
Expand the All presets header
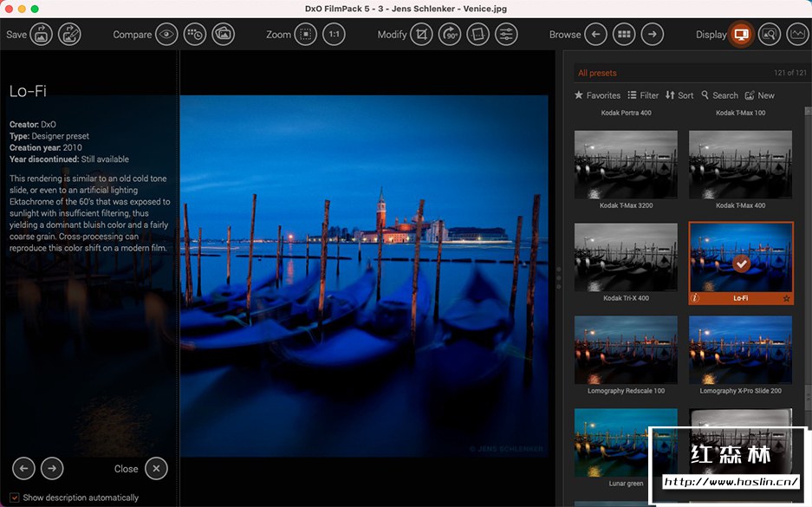(598, 73)
